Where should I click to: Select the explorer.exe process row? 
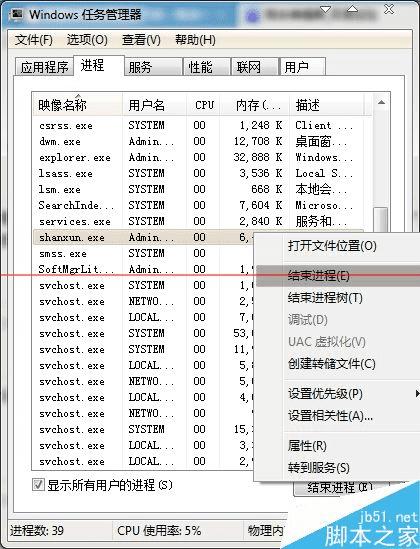[198, 158]
